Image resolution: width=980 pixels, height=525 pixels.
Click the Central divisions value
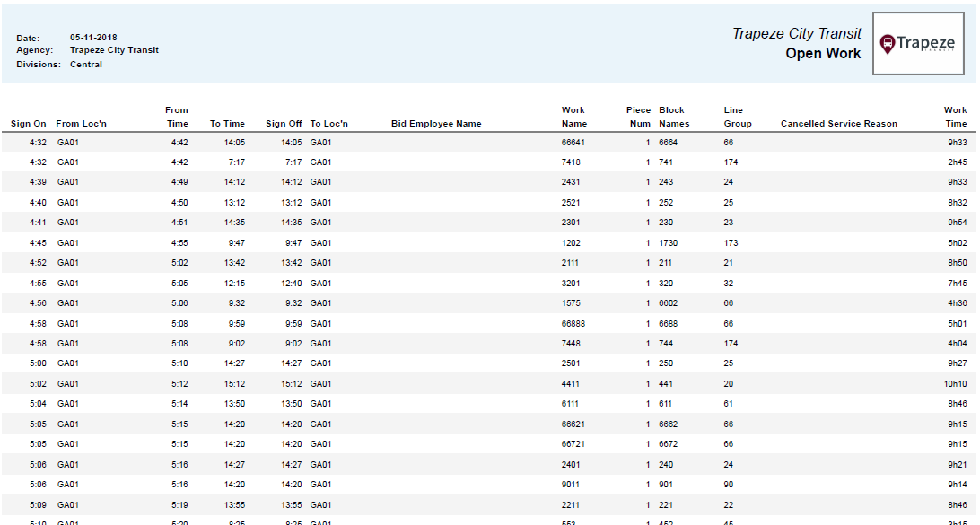click(86, 65)
